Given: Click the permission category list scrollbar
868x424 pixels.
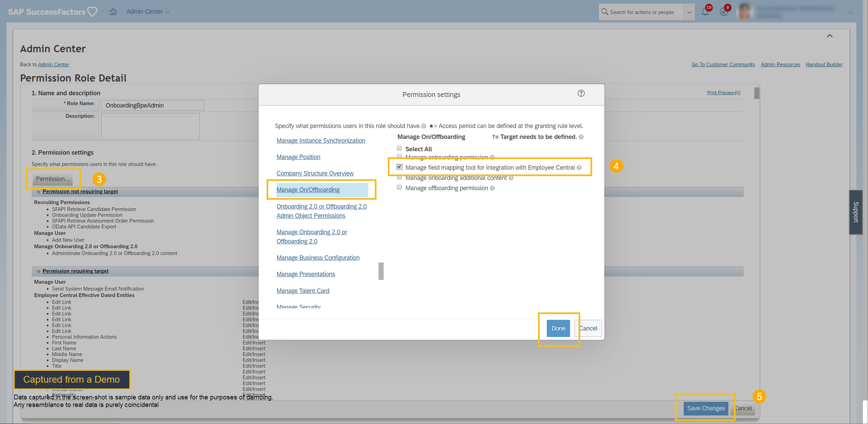Looking at the screenshot, I should (381, 271).
